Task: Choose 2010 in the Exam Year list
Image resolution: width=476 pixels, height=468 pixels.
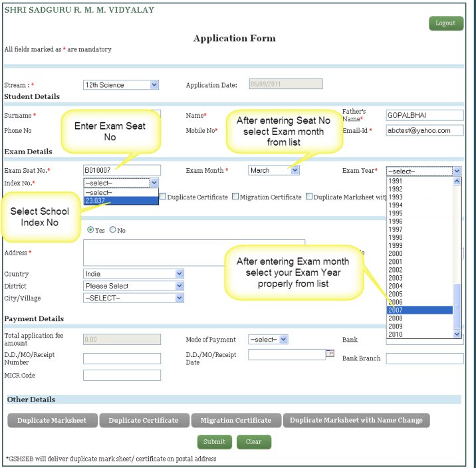Action: pyautogui.click(x=419, y=334)
